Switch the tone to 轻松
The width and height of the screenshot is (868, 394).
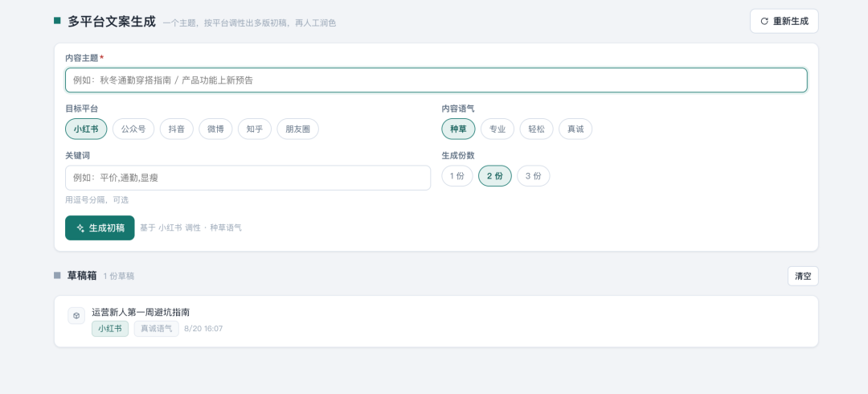click(536, 129)
